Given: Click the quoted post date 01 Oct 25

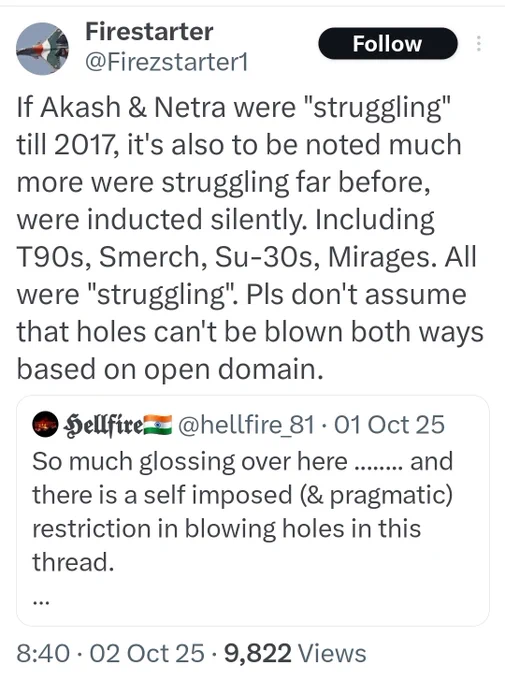Looking at the screenshot, I should click(390, 425).
